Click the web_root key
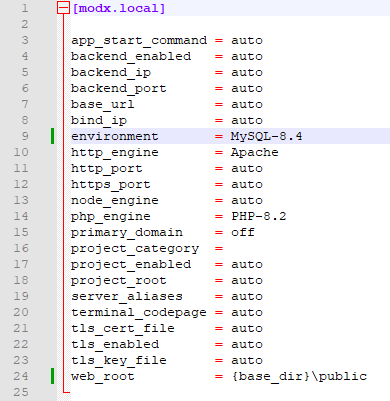 coord(103,377)
